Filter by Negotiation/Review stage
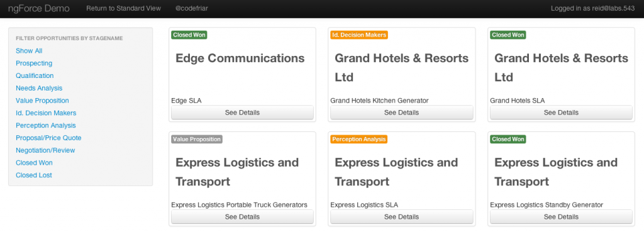The image size is (644, 232). coord(45,150)
